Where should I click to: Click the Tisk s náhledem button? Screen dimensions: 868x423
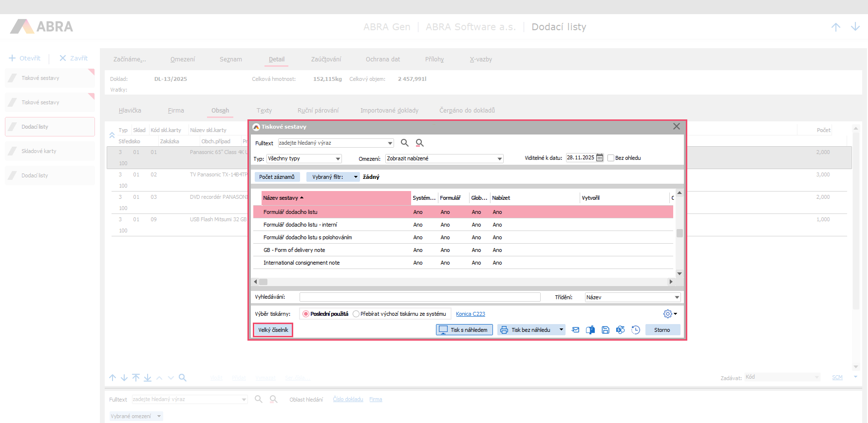465,330
